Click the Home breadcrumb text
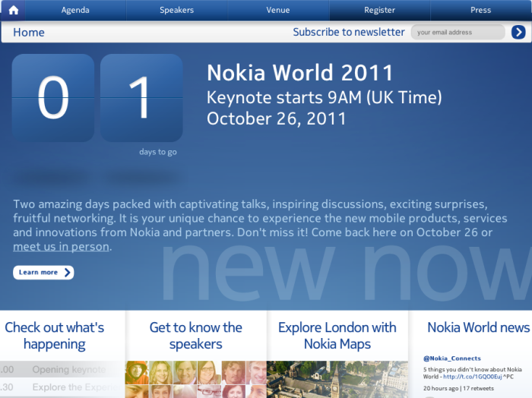This screenshot has height=398, width=532. (29, 32)
